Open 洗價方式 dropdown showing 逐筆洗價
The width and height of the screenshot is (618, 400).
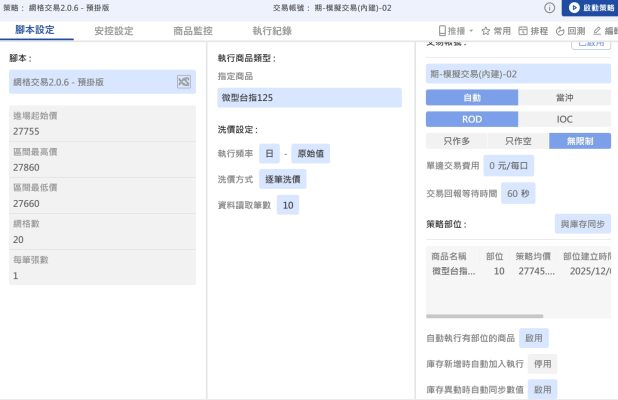(x=283, y=179)
